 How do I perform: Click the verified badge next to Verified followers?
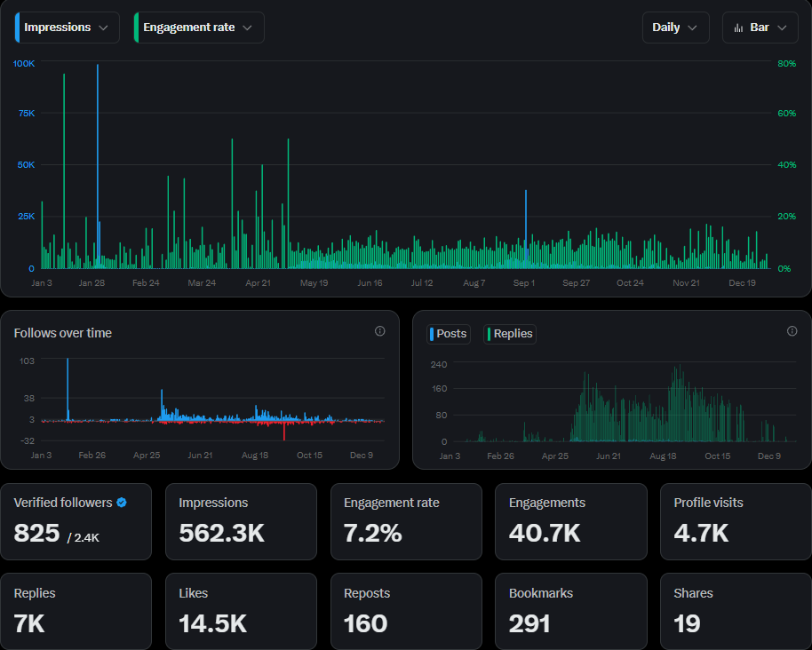click(122, 503)
